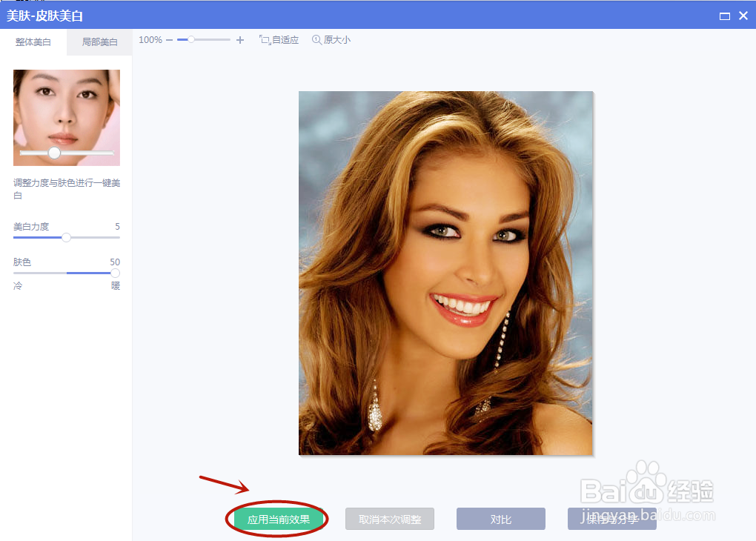Click the 保存与分享 button

[611, 520]
